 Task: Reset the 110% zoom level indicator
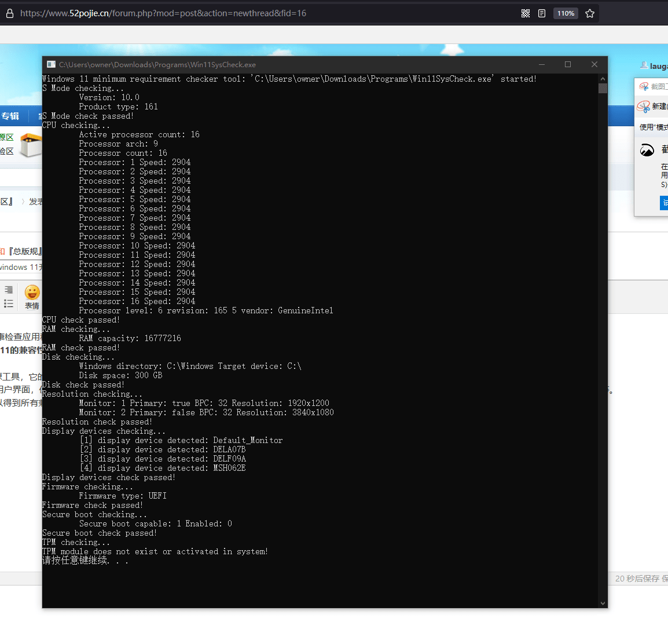(566, 14)
